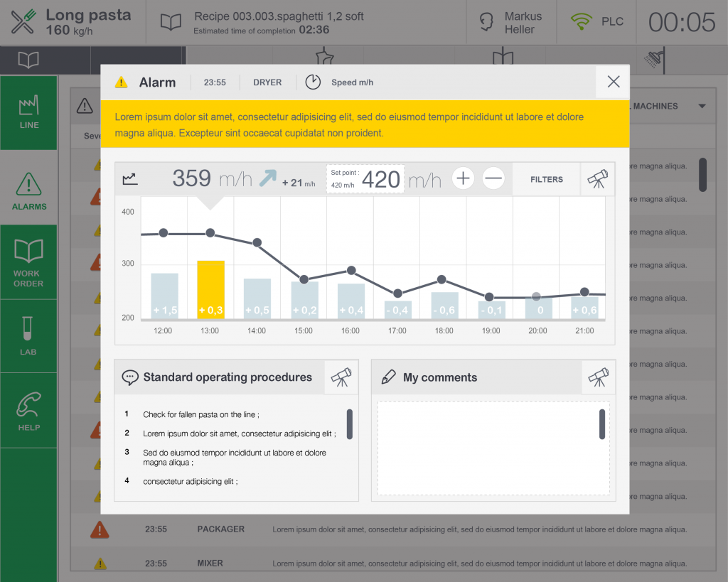Close the Alarm dialog

pos(613,82)
